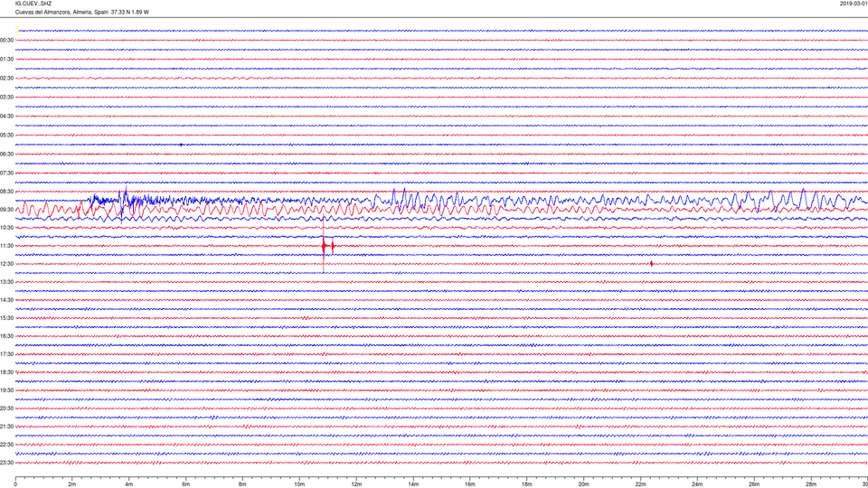The width and height of the screenshot is (868, 488).
Task: Select the 03:30 time row label
Action: pos(6,98)
